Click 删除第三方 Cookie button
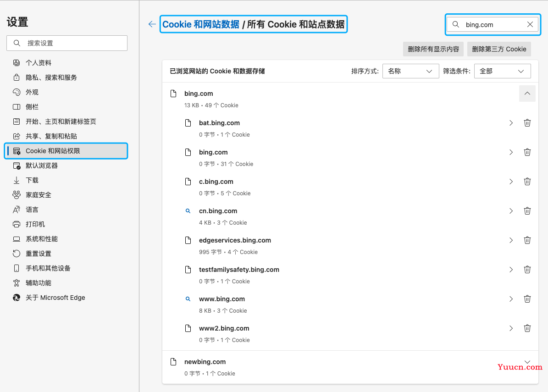 coord(499,49)
